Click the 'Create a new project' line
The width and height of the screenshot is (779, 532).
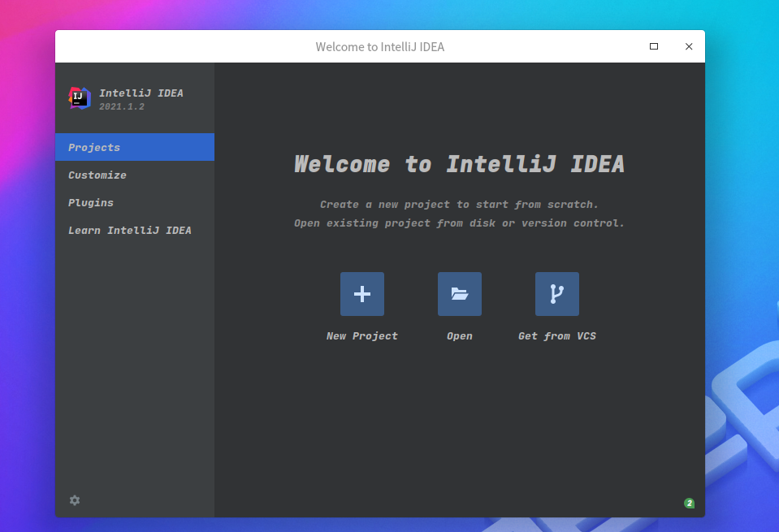click(x=459, y=204)
